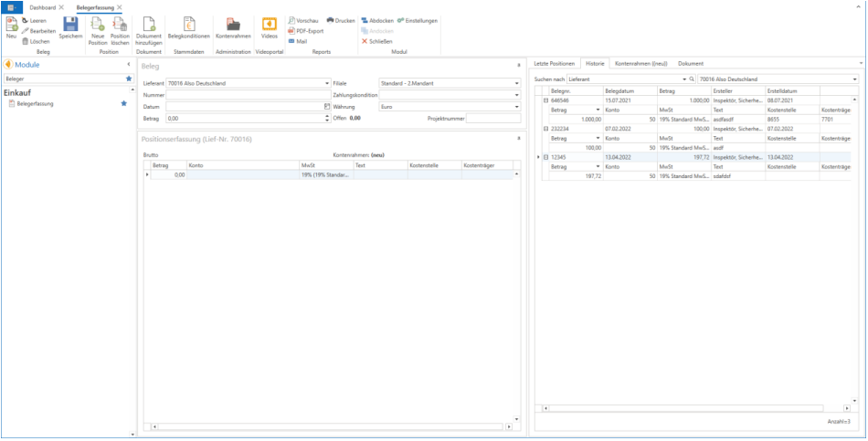
Task: Switch to the Letzte Positionen tab
Action: click(555, 64)
